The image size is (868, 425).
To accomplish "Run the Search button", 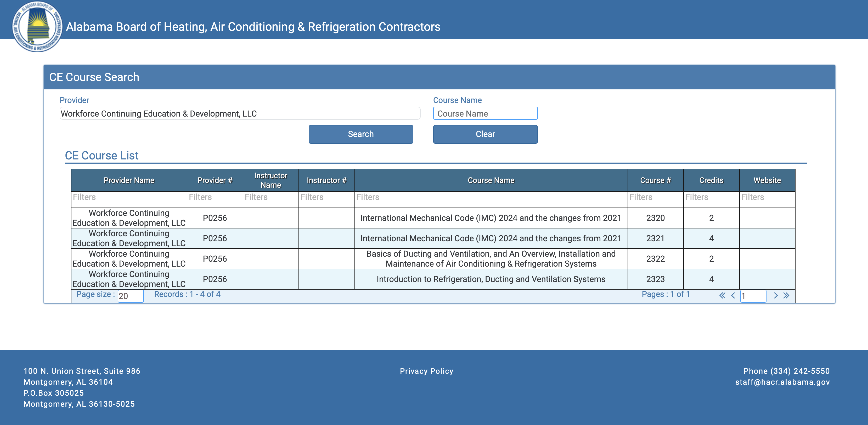I will pos(361,134).
